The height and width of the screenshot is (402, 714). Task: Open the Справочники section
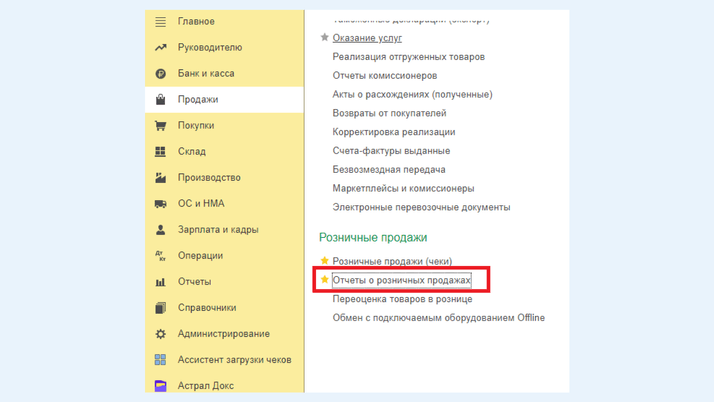tap(224, 308)
